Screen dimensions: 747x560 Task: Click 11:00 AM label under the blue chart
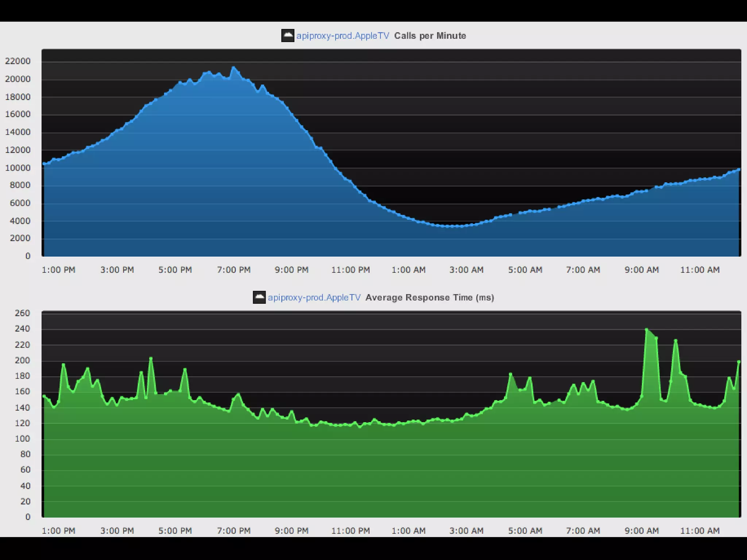pyautogui.click(x=700, y=270)
